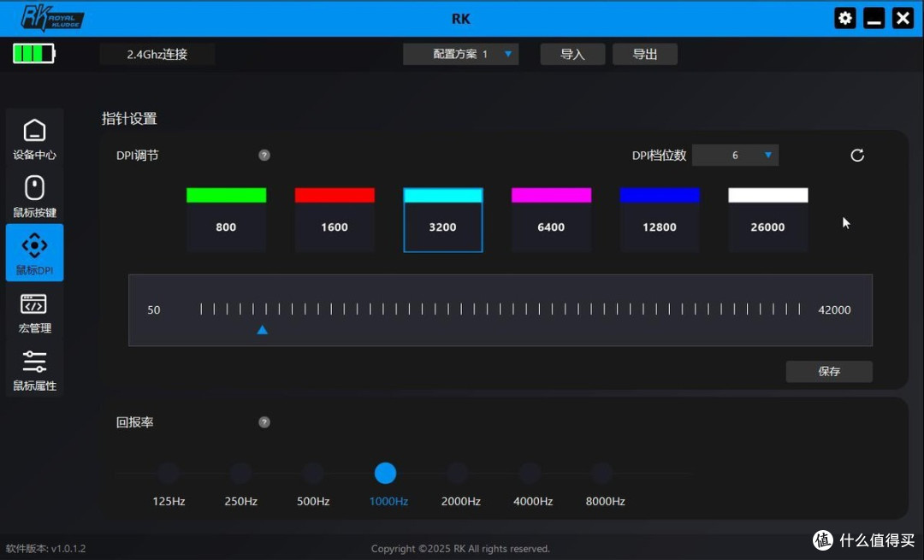Select the blue 12800 DPI level

coord(660,220)
